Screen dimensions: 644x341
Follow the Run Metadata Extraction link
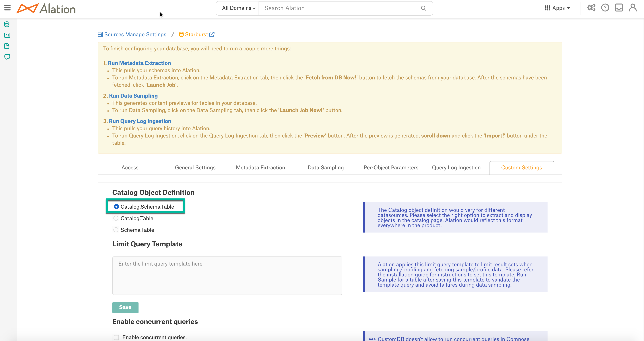pos(139,63)
